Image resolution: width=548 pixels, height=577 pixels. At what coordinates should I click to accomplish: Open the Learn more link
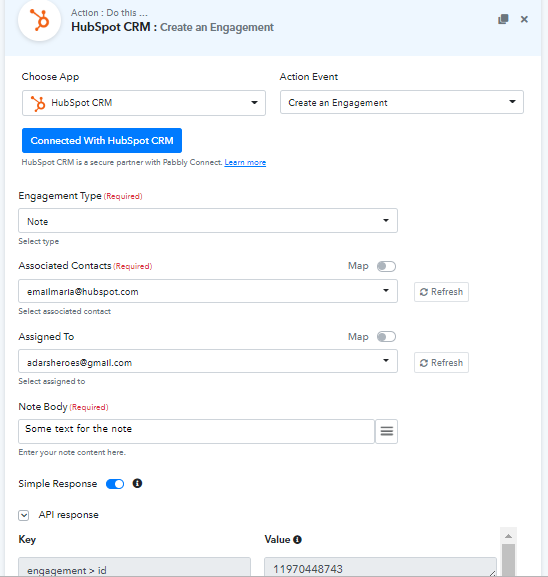point(245,162)
